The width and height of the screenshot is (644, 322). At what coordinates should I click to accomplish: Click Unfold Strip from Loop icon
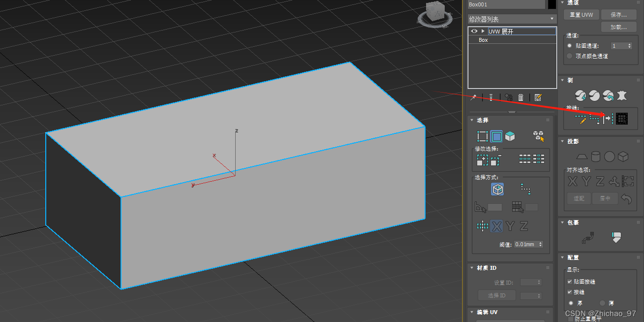[616, 237]
